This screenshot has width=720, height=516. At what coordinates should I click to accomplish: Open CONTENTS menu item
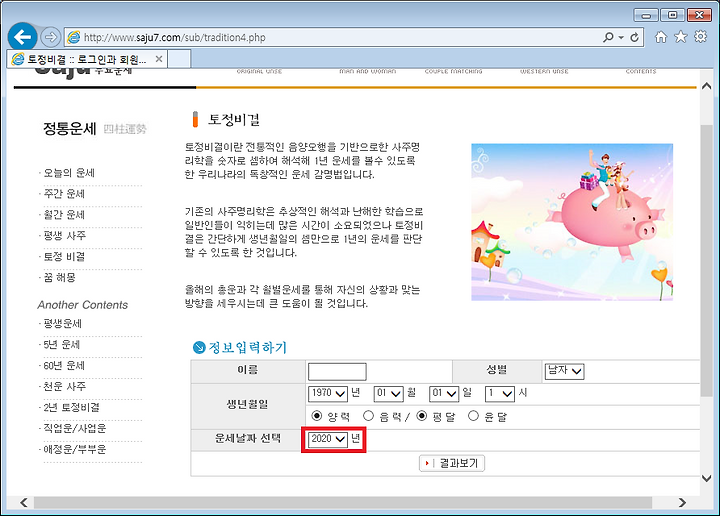pos(641,71)
